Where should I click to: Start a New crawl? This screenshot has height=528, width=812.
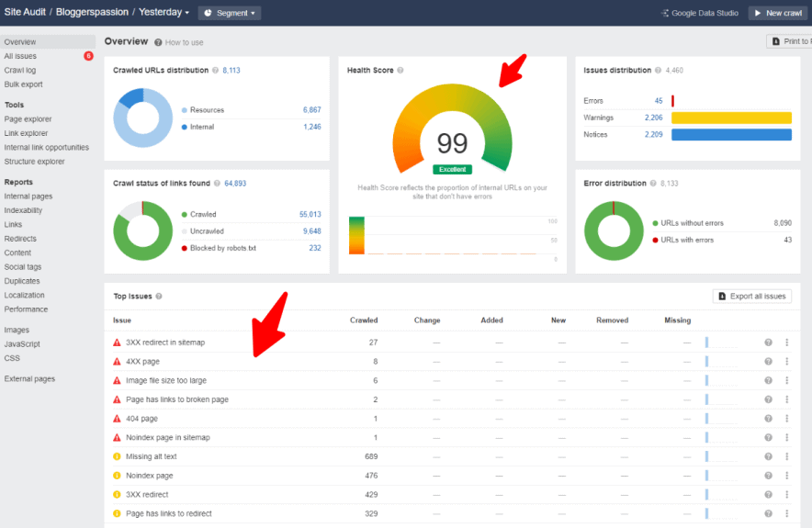point(778,13)
